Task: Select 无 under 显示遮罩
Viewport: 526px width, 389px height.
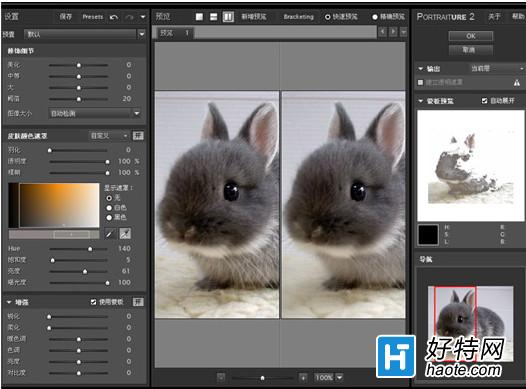Action: click(x=109, y=198)
